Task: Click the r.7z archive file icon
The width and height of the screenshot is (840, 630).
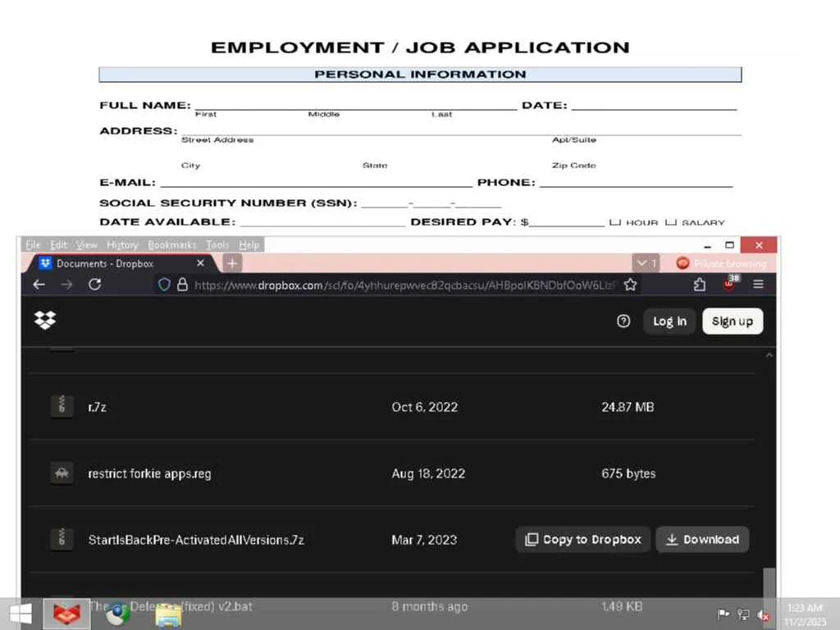Action: click(62, 406)
